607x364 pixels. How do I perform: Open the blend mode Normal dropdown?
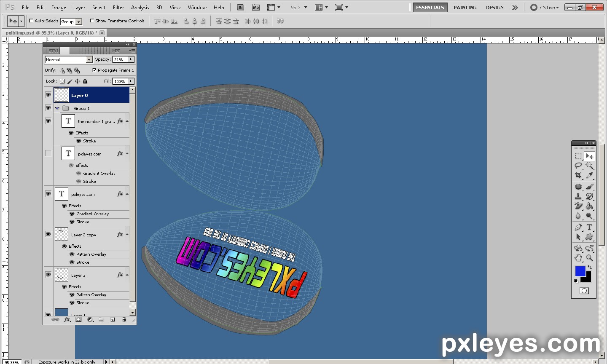click(89, 59)
